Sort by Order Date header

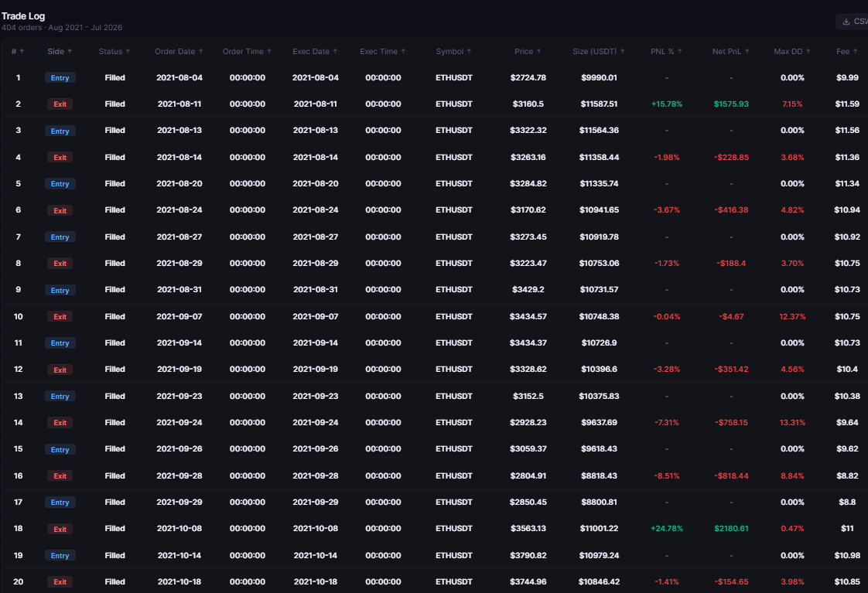coord(179,52)
